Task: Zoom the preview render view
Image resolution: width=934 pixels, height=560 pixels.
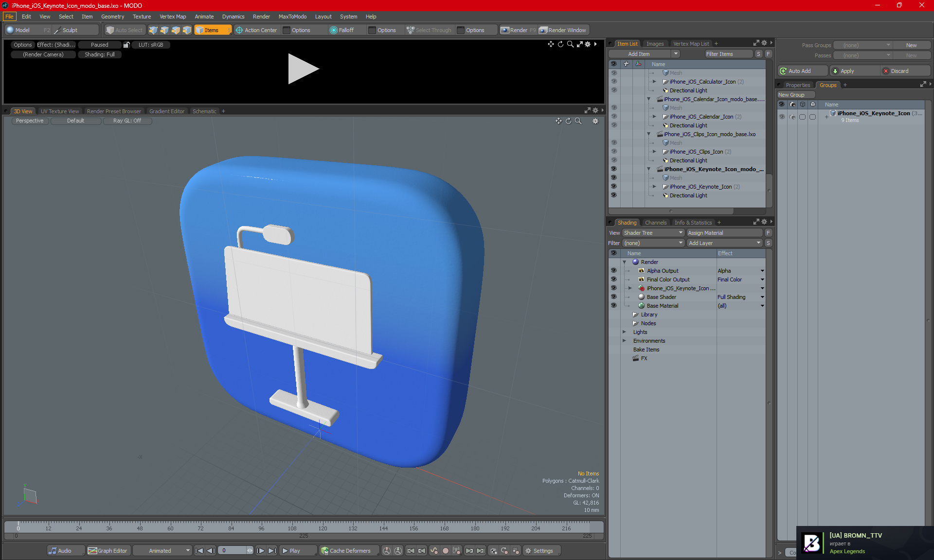Action: click(x=570, y=44)
